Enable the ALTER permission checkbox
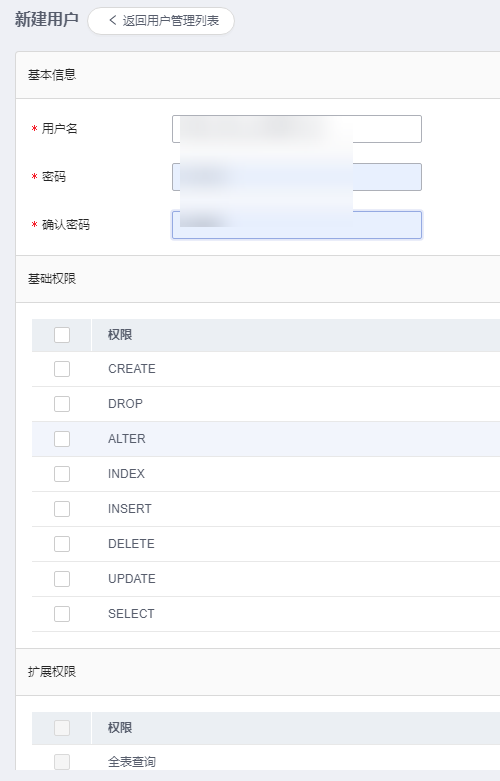This screenshot has width=500, height=781. pos(62,439)
